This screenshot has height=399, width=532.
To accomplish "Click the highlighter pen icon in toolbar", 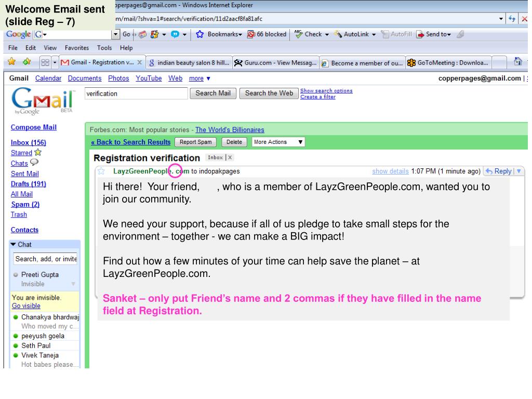I will point(460,34).
